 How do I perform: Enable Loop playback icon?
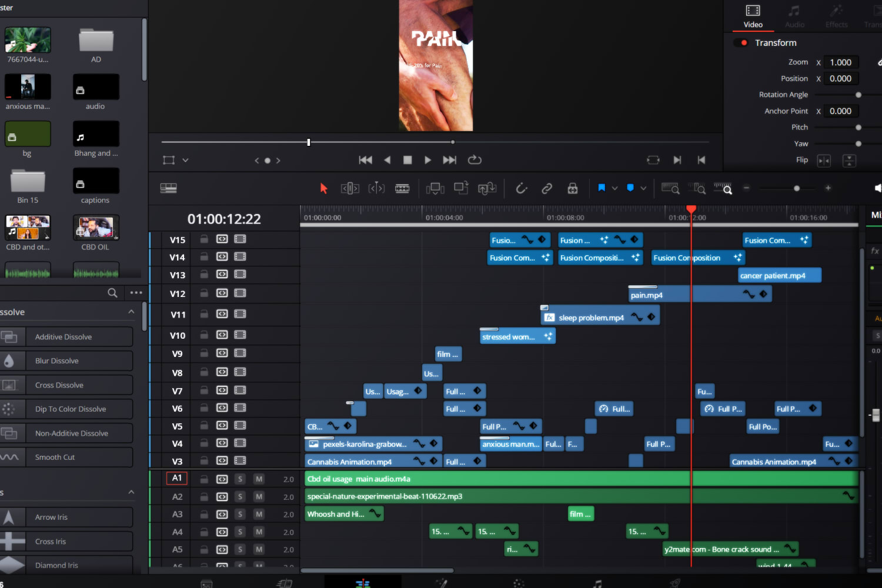(x=475, y=160)
